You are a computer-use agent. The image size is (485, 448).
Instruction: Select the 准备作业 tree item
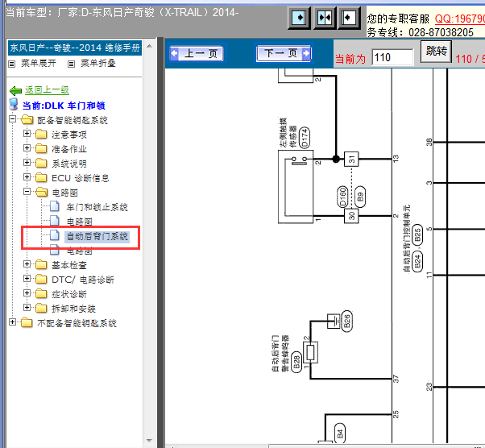(x=69, y=149)
